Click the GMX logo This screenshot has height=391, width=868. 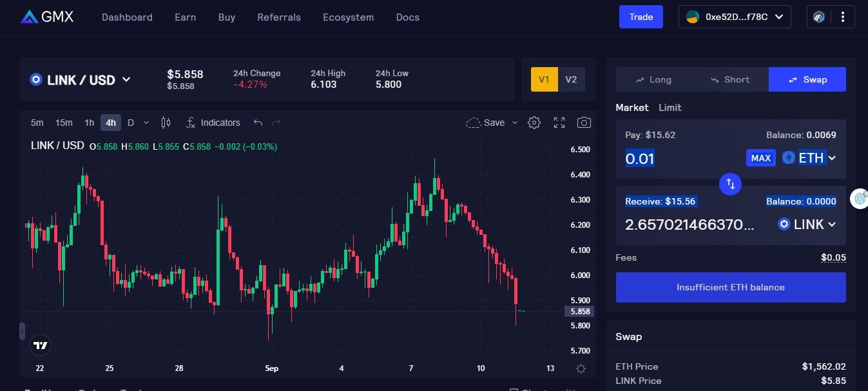tap(47, 17)
